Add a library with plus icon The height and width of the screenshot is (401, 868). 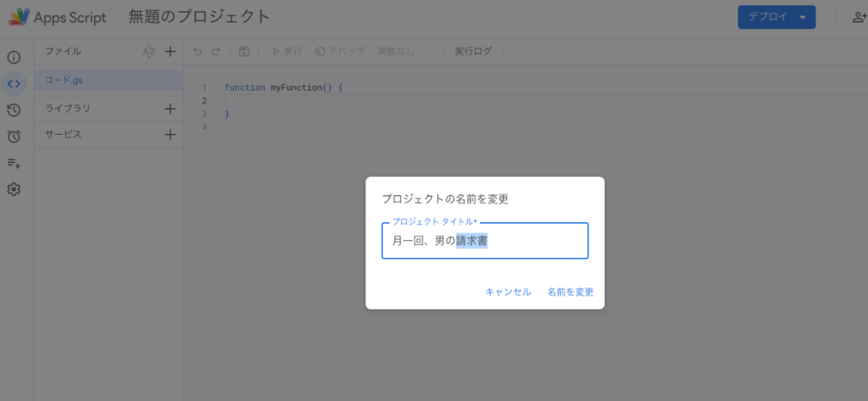pyautogui.click(x=170, y=109)
